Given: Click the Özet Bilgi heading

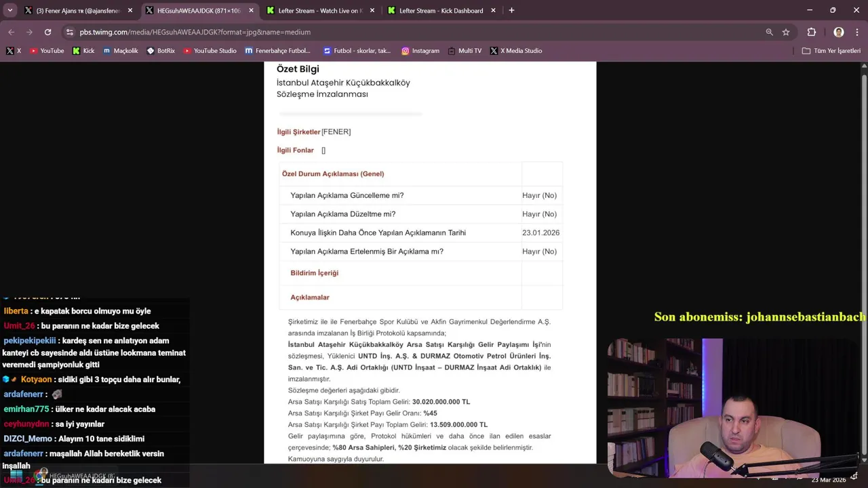Looking at the screenshot, I should point(298,69).
